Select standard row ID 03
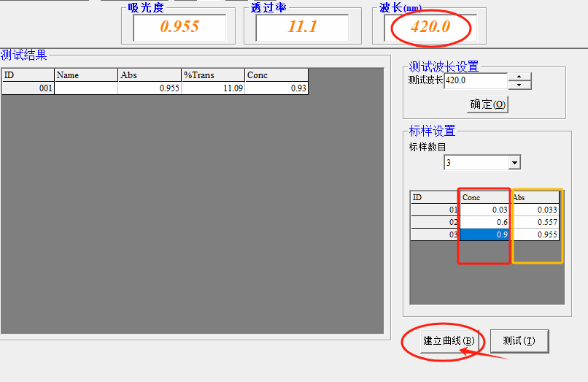The width and height of the screenshot is (588, 382). [x=436, y=234]
